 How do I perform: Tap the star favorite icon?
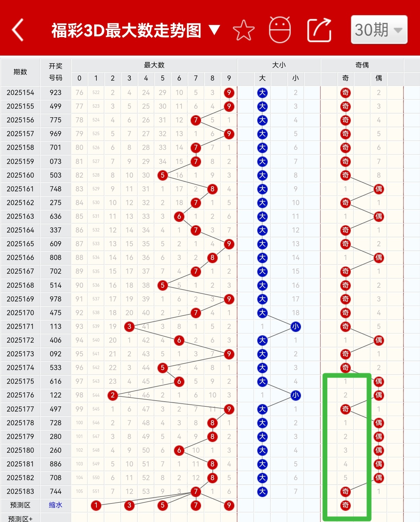coord(244,30)
